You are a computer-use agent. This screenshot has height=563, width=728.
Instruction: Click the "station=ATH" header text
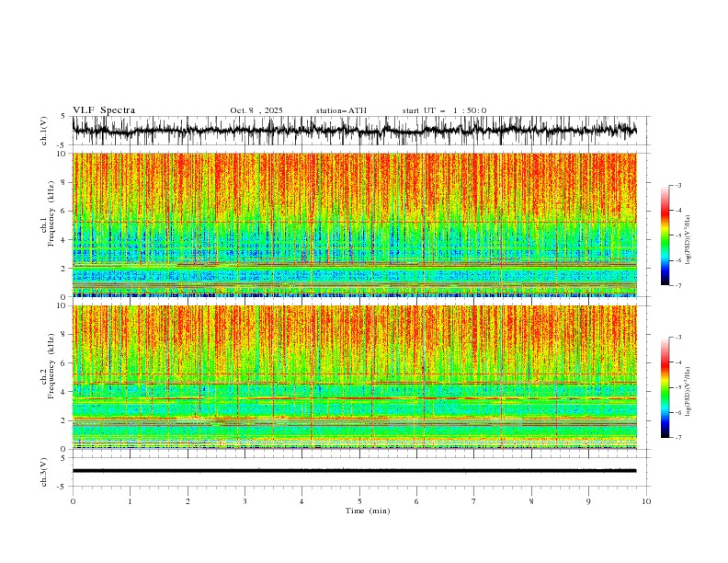341,110
